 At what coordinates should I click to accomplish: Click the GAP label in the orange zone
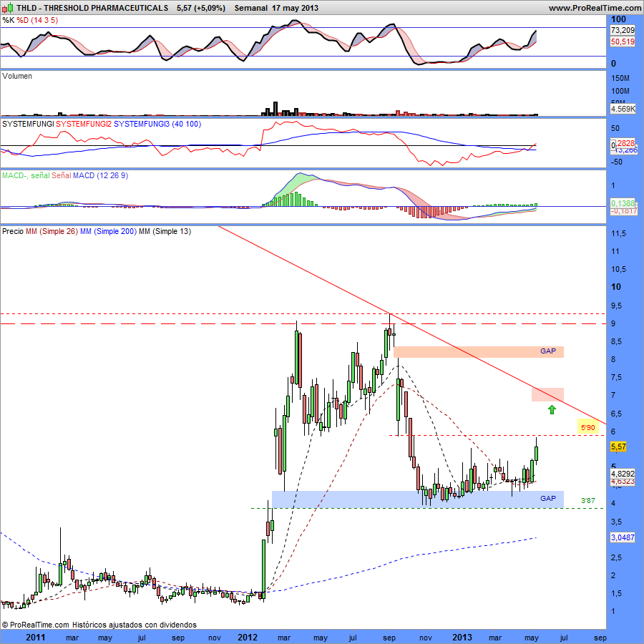click(x=548, y=351)
